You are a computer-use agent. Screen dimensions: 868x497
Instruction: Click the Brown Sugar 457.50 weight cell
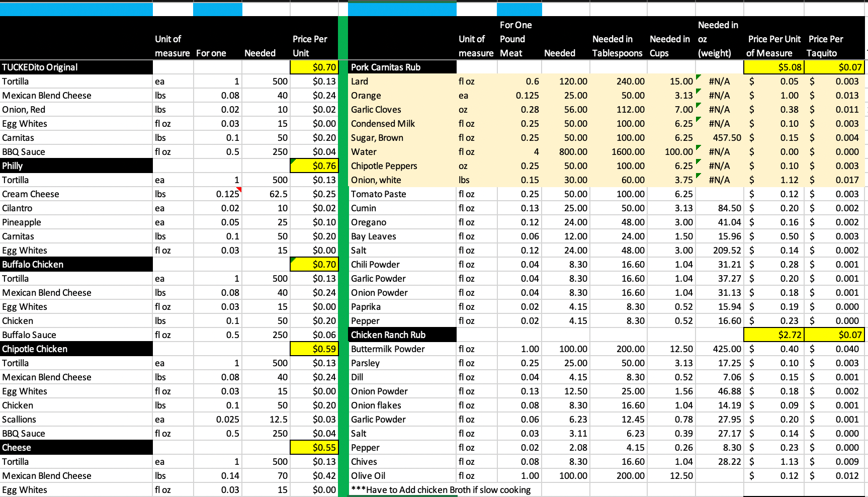(x=719, y=138)
